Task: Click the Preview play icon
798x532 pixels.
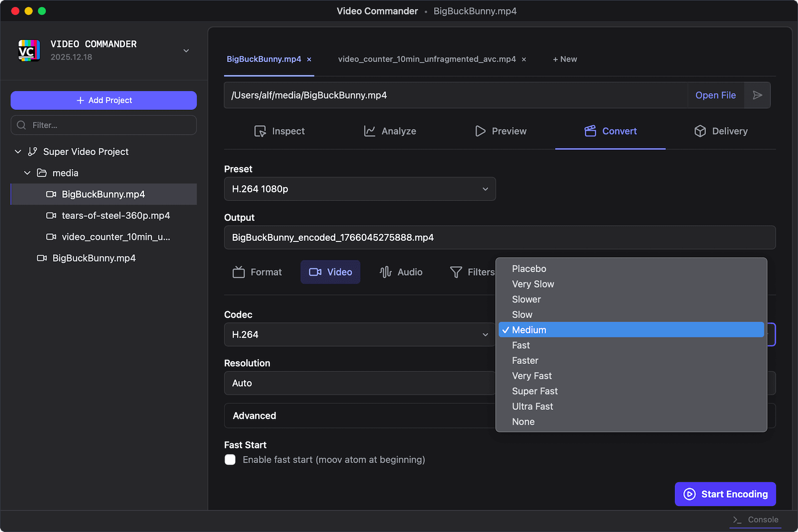Action: coord(480,131)
